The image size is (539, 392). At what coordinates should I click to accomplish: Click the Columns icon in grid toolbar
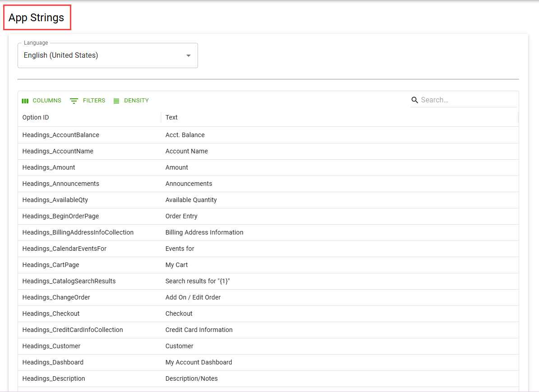point(25,101)
